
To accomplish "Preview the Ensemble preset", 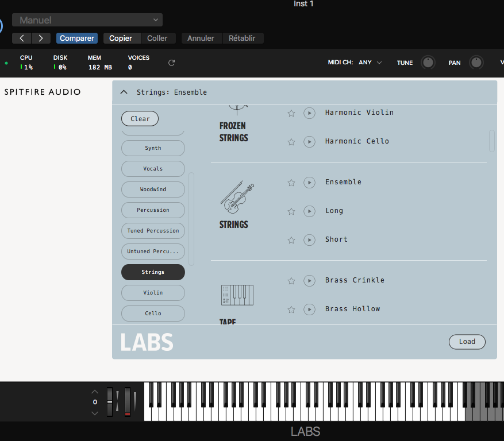I will click(x=309, y=182).
